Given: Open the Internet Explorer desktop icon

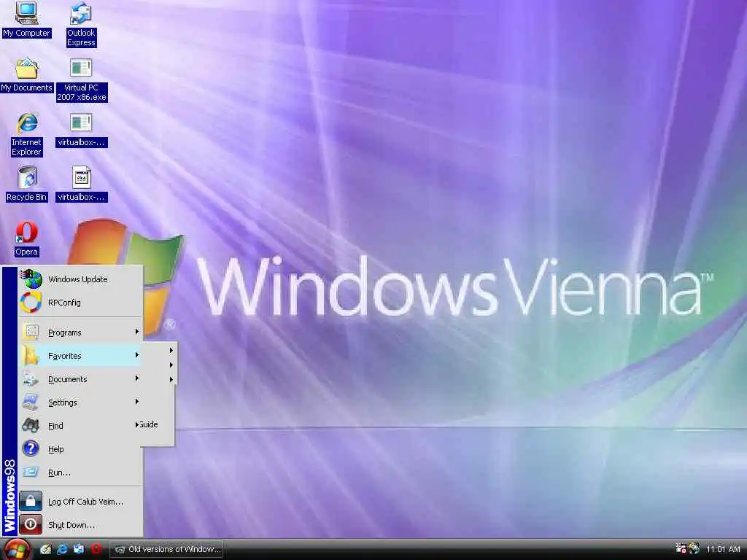Looking at the screenshot, I should 27,134.
